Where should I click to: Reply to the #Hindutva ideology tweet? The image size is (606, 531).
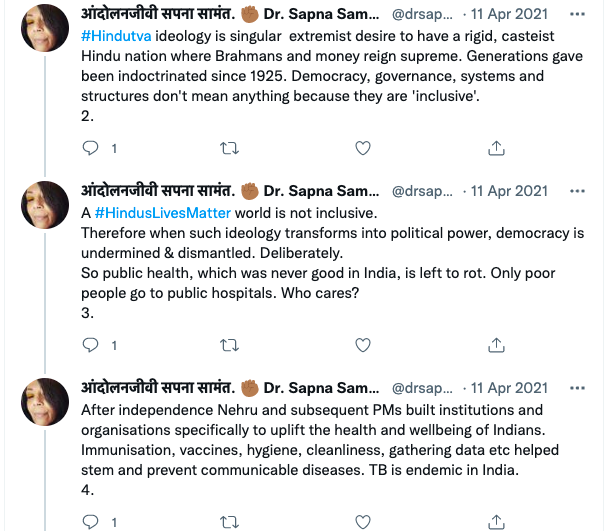(91, 148)
